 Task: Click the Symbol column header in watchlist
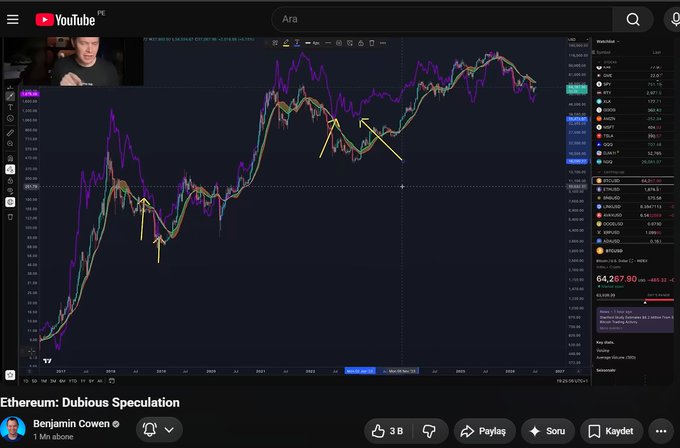click(603, 52)
